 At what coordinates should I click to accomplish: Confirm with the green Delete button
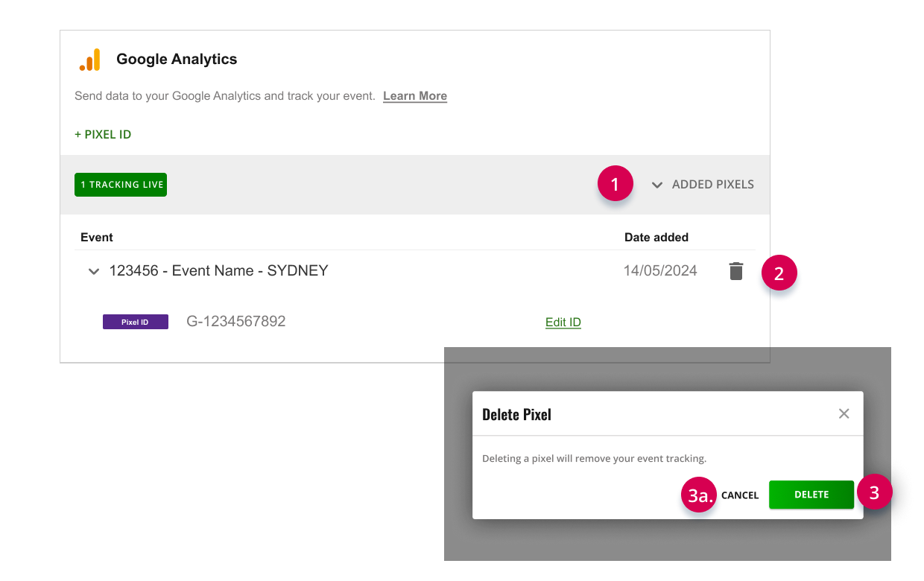(x=811, y=495)
